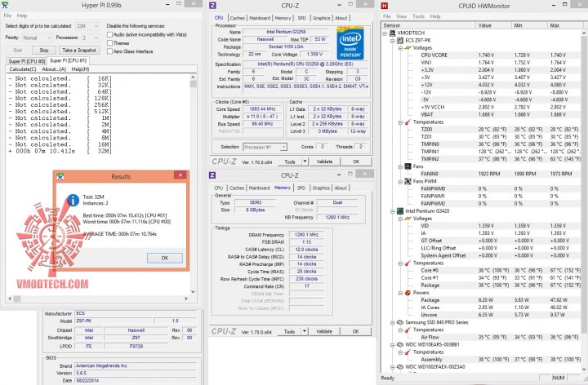This screenshot has width=588, height=385.
Task: Click the Max column header in HWMonitor
Action: (565, 25)
